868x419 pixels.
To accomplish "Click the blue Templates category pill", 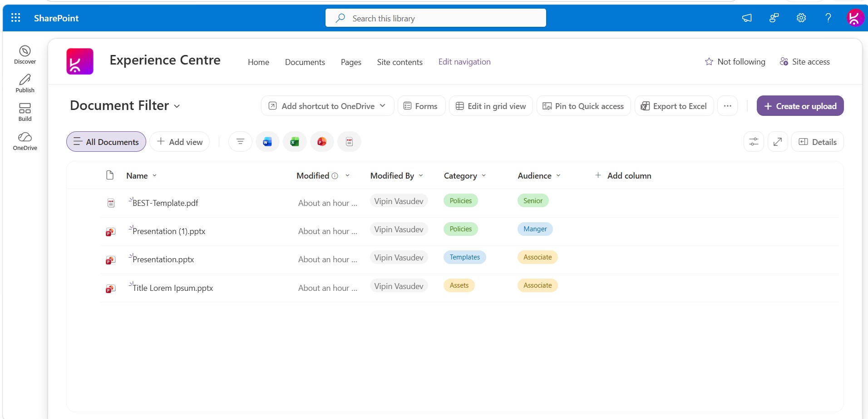I will 465,257.
